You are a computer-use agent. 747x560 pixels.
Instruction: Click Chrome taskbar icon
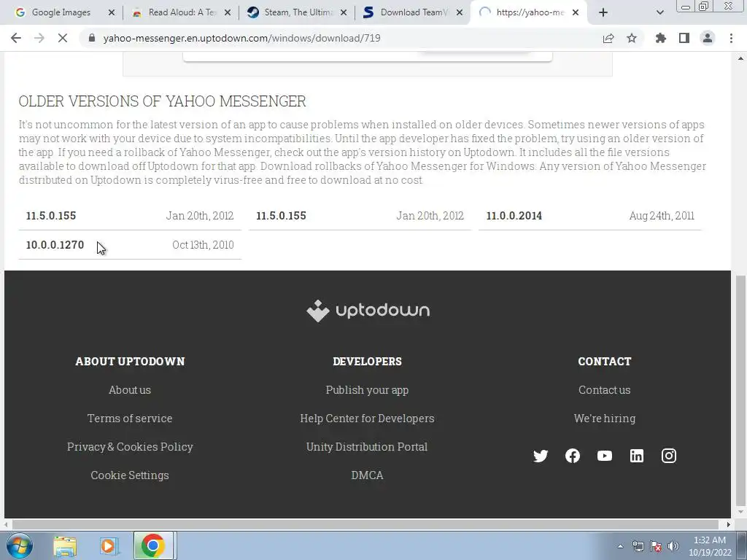[x=153, y=545]
